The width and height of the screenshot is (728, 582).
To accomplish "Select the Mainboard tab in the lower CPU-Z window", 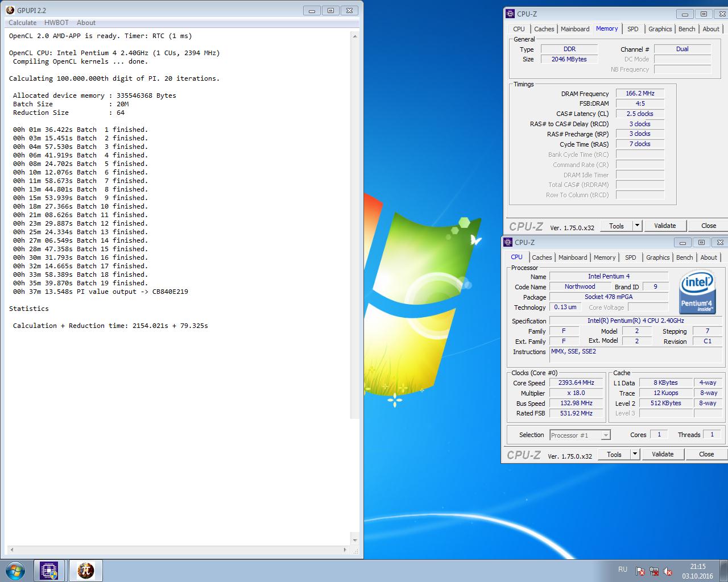I will coord(573,257).
